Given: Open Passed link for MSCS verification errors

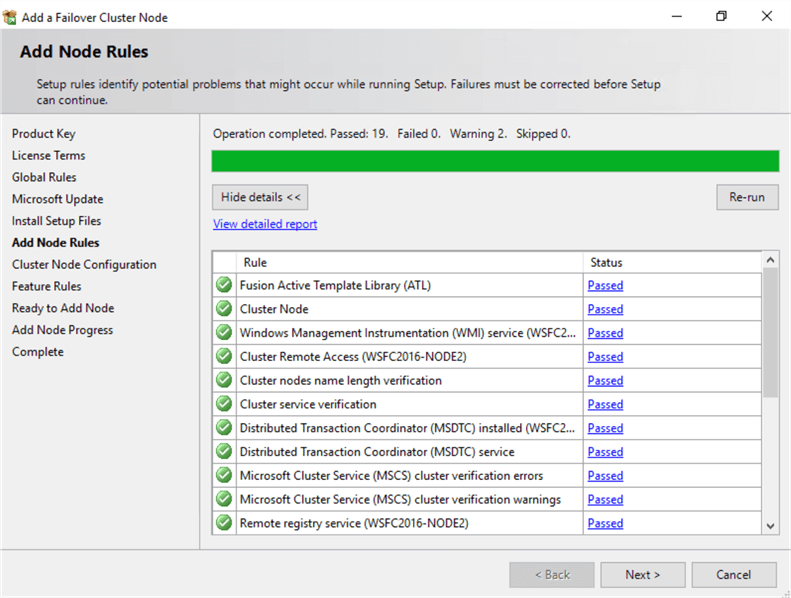Looking at the screenshot, I should 605,475.
